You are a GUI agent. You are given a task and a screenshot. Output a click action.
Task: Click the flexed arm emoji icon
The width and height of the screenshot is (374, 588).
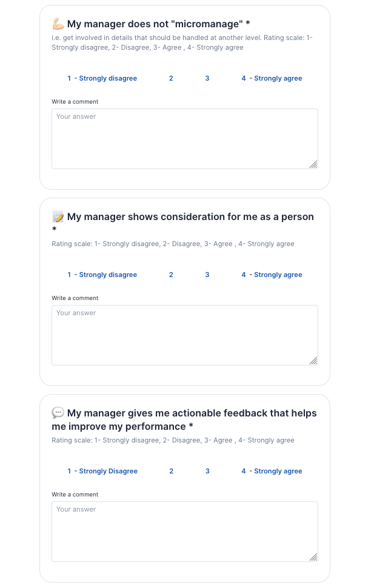tap(58, 24)
